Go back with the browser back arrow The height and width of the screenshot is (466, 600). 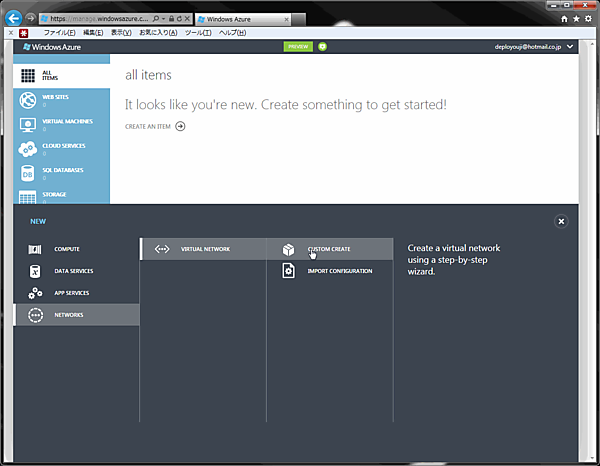pyautogui.click(x=13, y=18)
